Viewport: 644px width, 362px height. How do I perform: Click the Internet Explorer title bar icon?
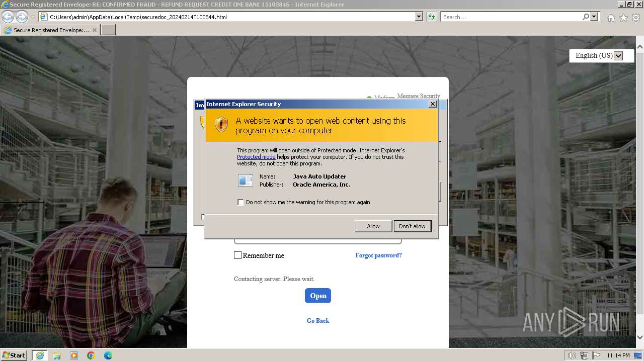click(5, 5)
